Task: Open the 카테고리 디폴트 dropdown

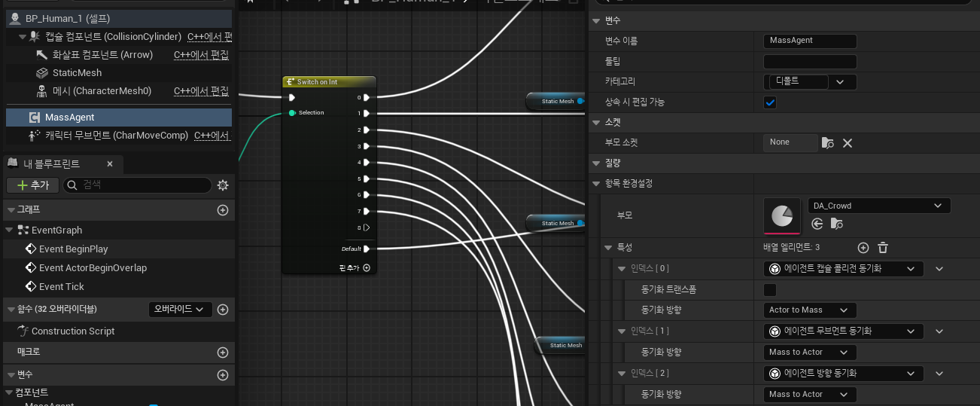Action: pyautogui.click(x=810, y=81)
